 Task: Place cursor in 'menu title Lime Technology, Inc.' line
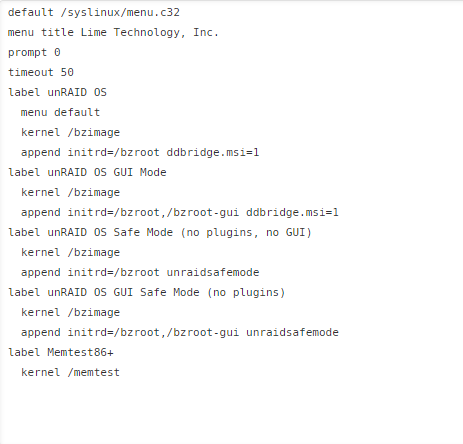pyautogui.click(x=113, y=33)
